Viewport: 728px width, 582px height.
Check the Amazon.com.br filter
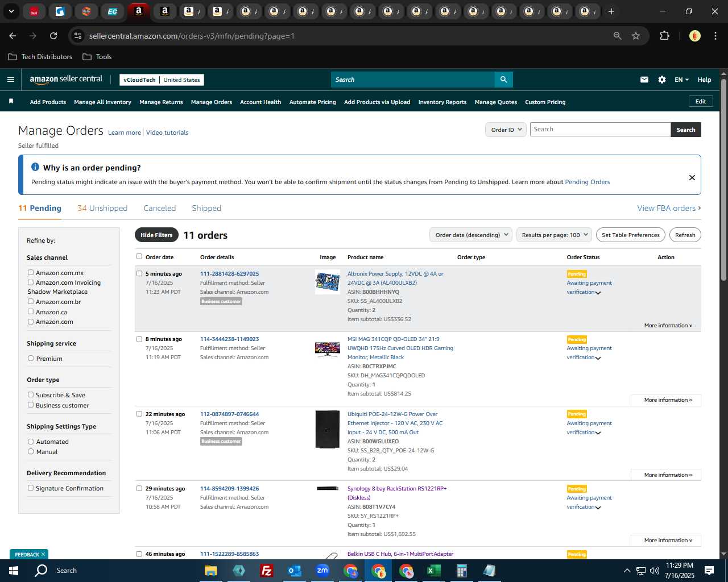click(x=31, y=302)
